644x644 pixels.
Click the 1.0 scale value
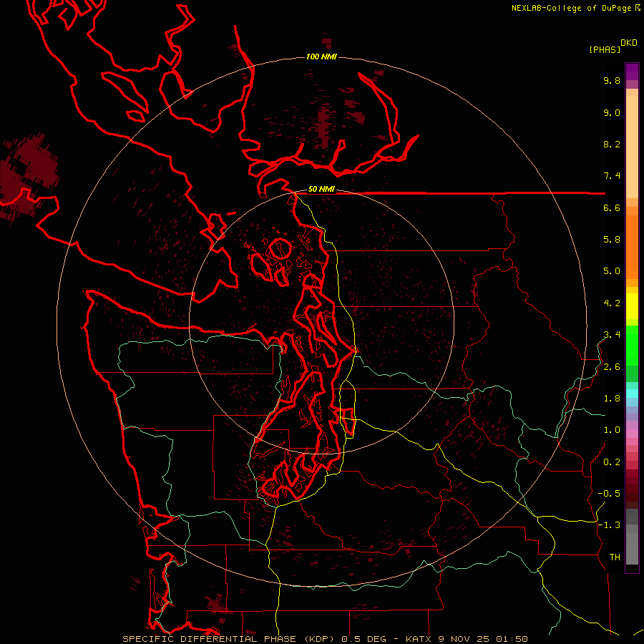tap(612, 430)
